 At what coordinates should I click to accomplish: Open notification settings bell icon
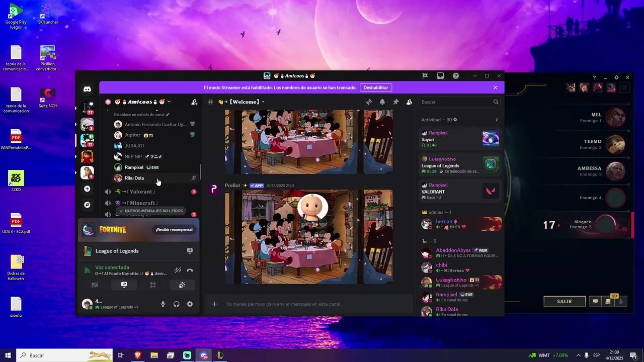click(382, 102)
